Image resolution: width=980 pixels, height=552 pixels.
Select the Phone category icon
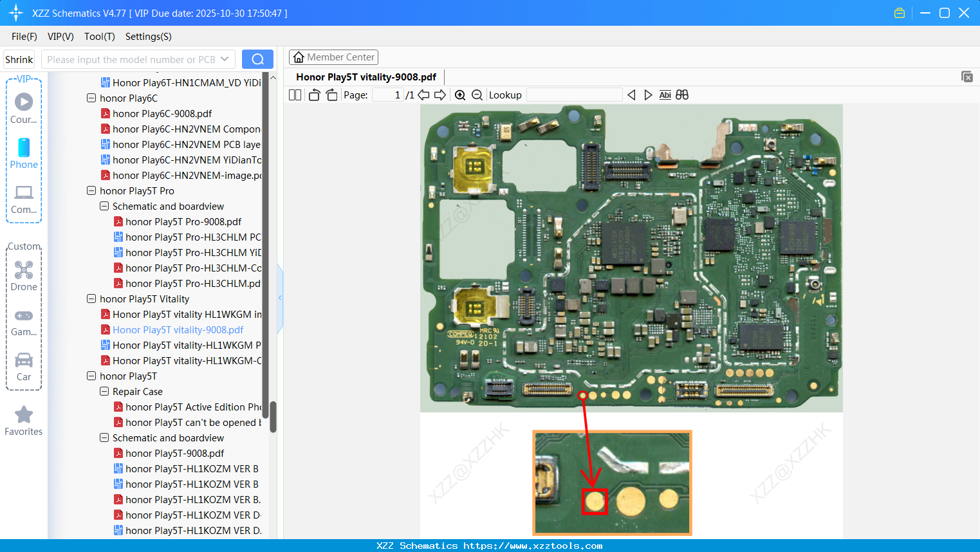[x=24, y=154]
